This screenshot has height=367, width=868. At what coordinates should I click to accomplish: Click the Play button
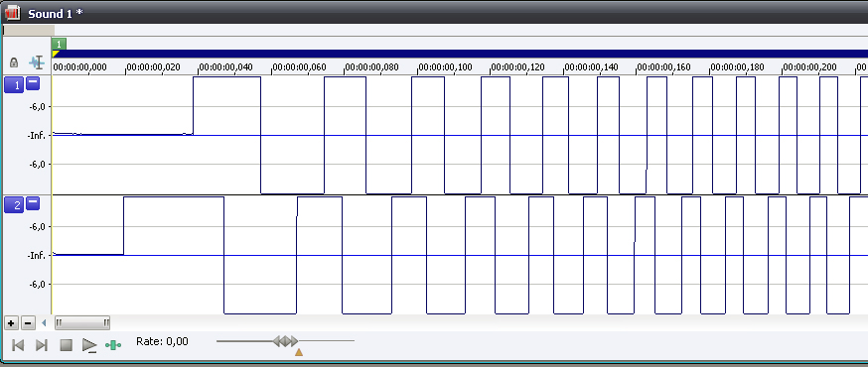coord(89,345)
